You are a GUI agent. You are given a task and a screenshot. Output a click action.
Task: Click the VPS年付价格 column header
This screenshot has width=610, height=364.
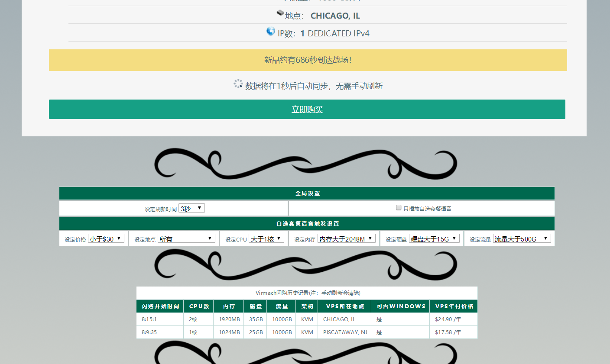coord(454,306)
